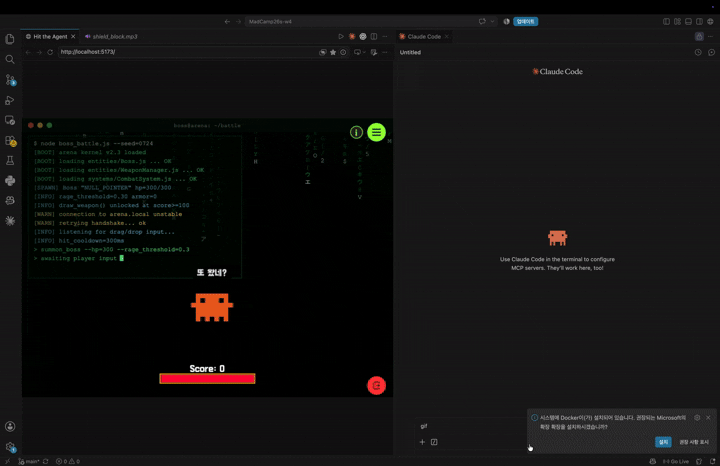Navigate back with title bar arrow
The height and width of the screenshot is (466, 720).
point(227,22)
